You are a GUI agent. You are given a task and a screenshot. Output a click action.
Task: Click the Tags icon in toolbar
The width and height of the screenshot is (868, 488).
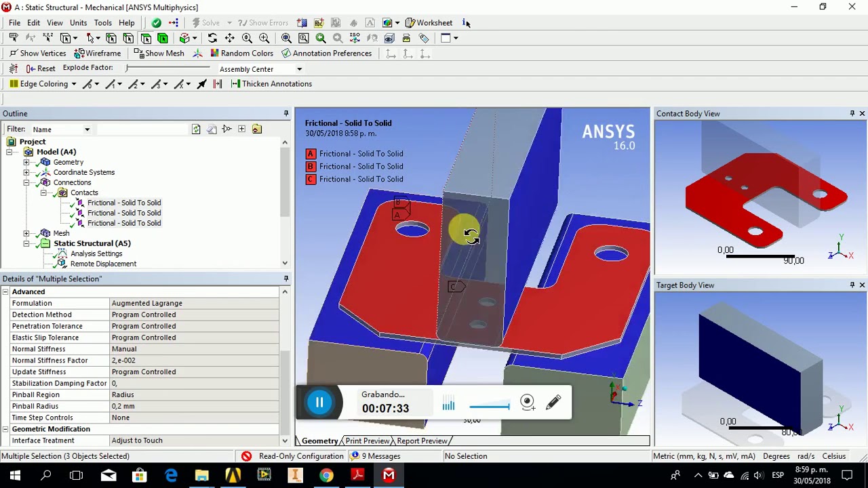(x=424, y=38)
